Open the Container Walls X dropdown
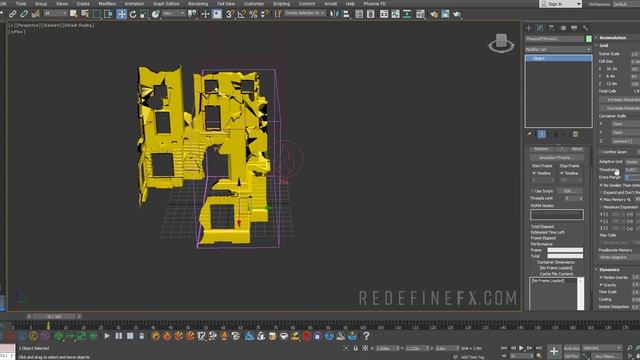This screenshot has width=640, height=360. (x=626, y=124)
